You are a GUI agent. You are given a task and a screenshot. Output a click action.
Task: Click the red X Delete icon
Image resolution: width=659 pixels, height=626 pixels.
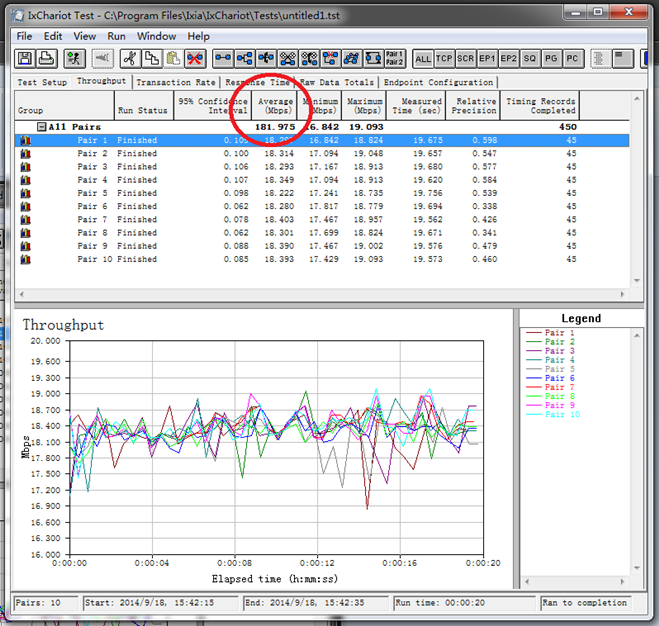tap(195, 58)
